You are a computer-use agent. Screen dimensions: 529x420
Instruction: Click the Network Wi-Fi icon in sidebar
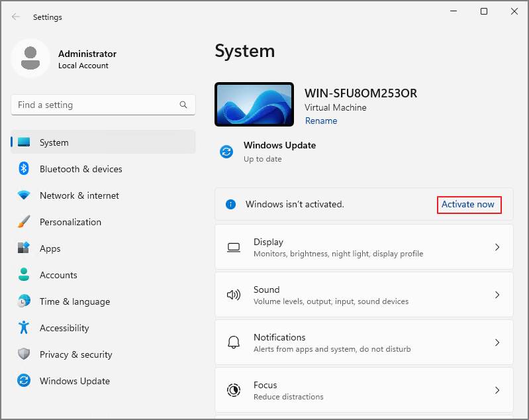tap(24, 195)
